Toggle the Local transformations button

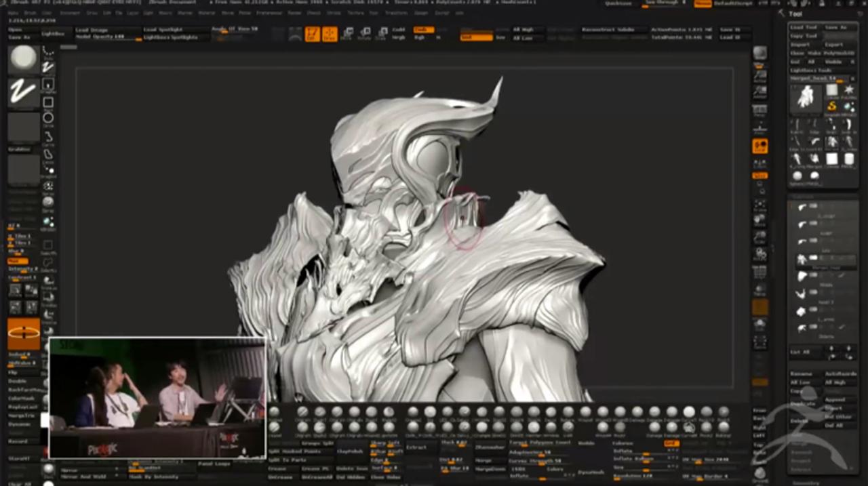pos(760,146)
